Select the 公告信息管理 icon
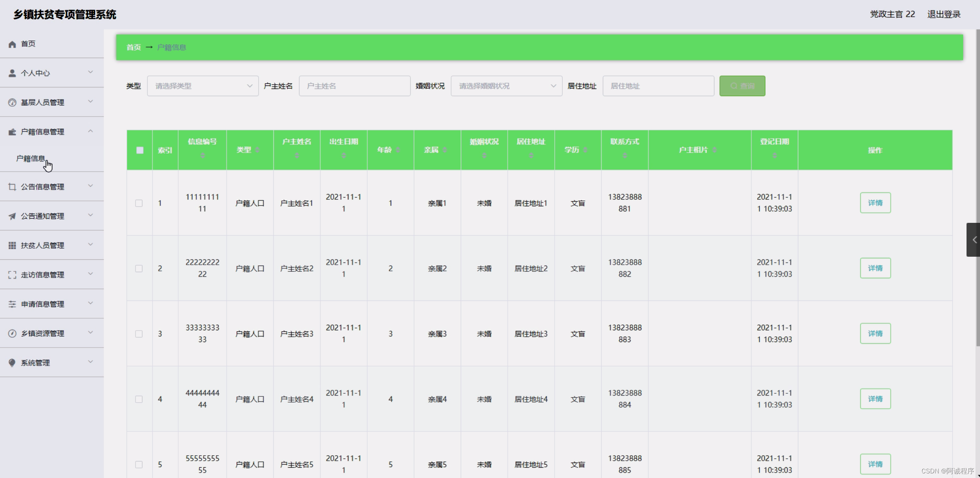This screenshot has height=478, width=980. [12, 186]
